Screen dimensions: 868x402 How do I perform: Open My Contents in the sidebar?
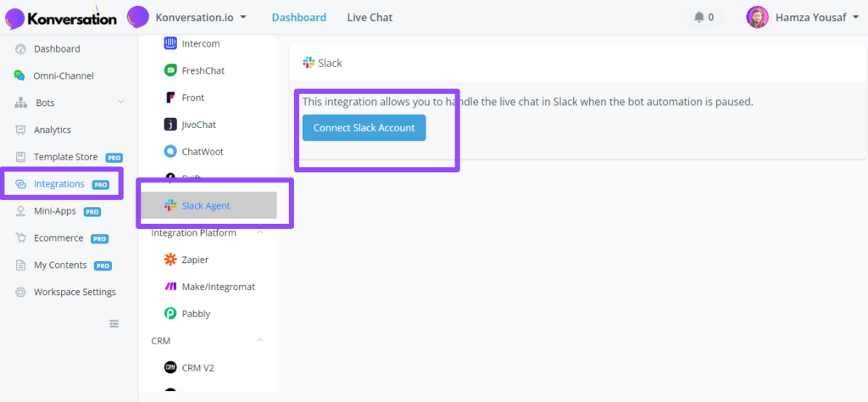pos(60,265)
